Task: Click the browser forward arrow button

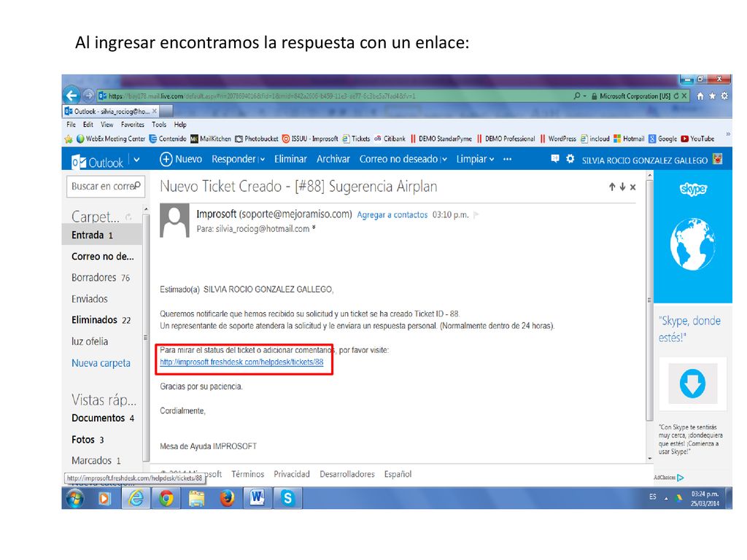Action: (x=88, y=96)
